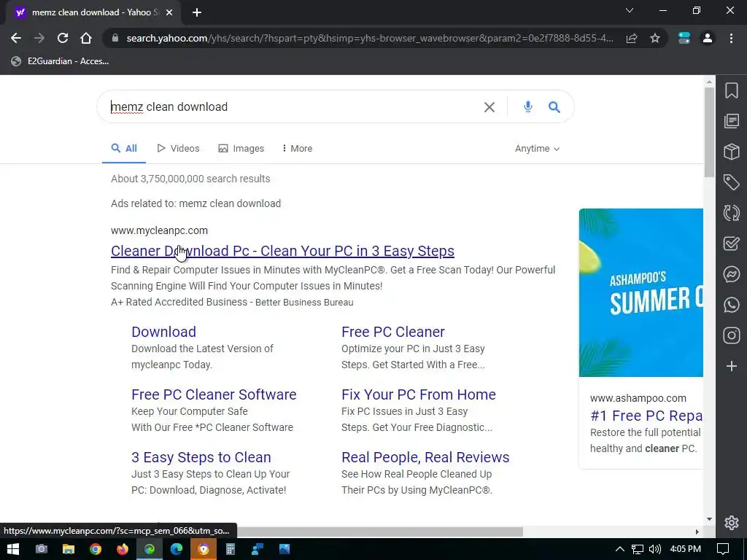Click the www.ashampoo.com URL text
The height and width of the screenshot is (560, 747).
638,398
